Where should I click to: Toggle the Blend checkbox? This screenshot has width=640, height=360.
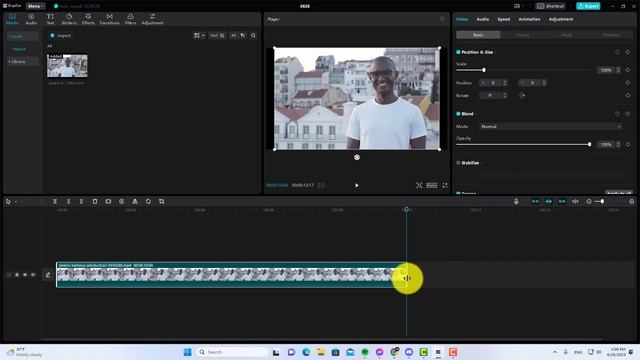(x=458, y=114)
